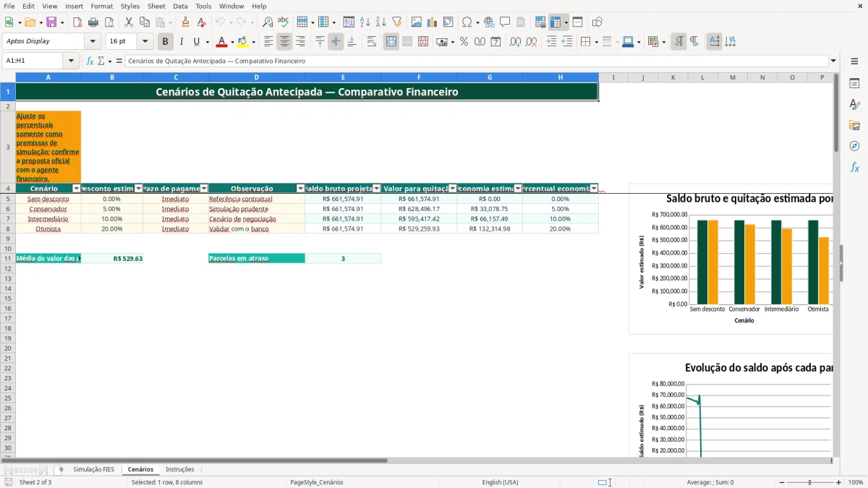This screenshot has height=488, width=868.
Task: Open the Styles menu
Action: click(130, 6)
